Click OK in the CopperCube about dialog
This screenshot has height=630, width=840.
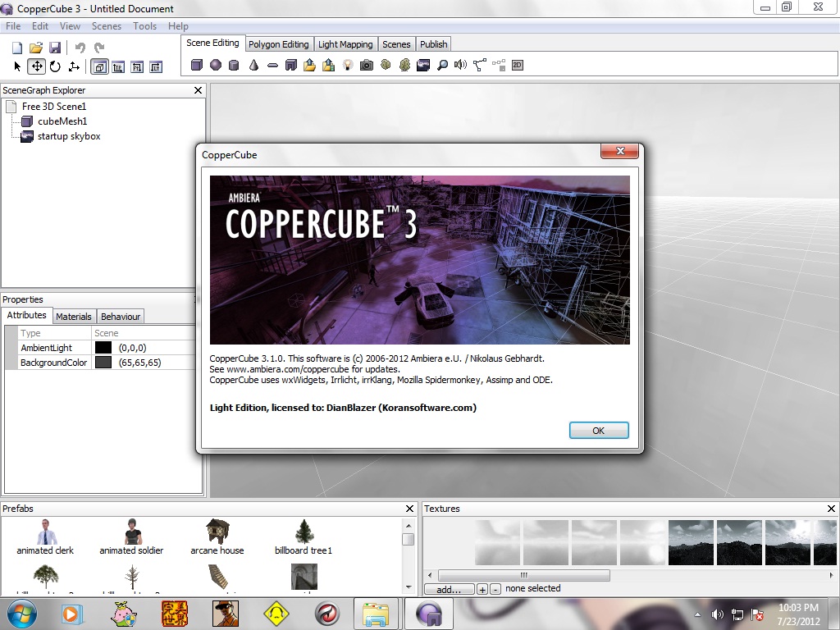coord(598,430)
